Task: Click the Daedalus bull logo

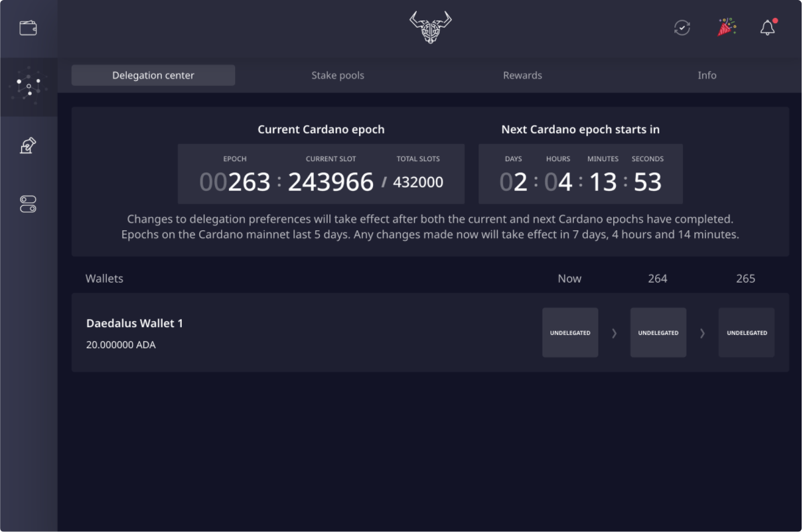Action: click(430, 27)
